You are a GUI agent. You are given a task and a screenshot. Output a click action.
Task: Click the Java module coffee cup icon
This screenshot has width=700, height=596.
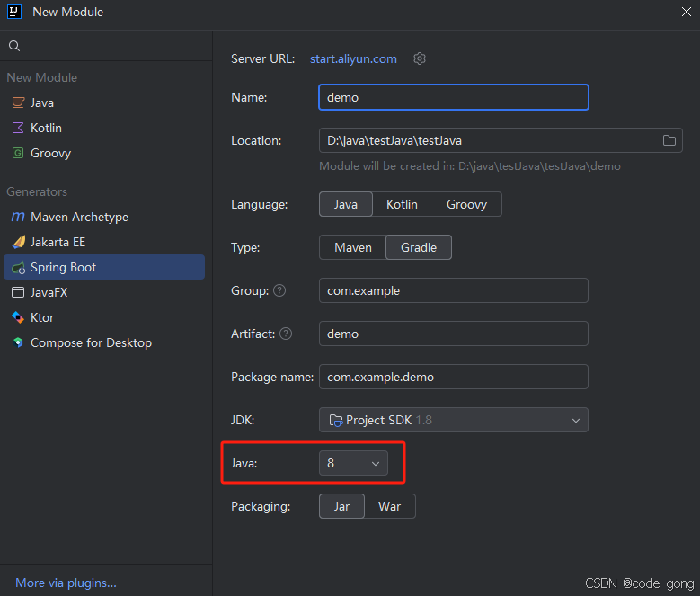point(18,102)
